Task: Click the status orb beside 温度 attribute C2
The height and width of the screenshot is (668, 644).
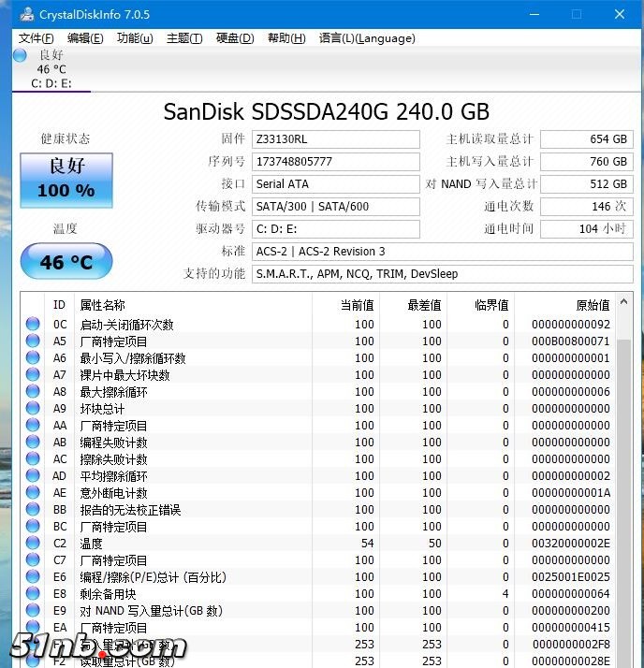Action: [x=34, y=544]
